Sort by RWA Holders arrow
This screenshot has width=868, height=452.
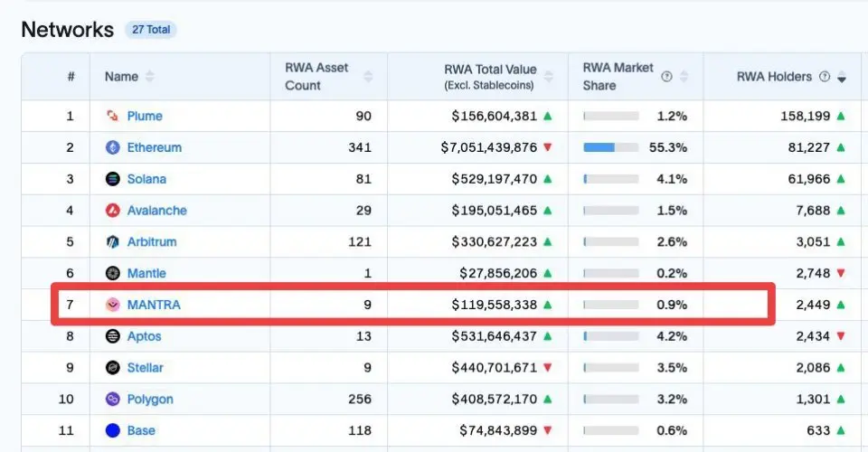[x=842, y=78]
